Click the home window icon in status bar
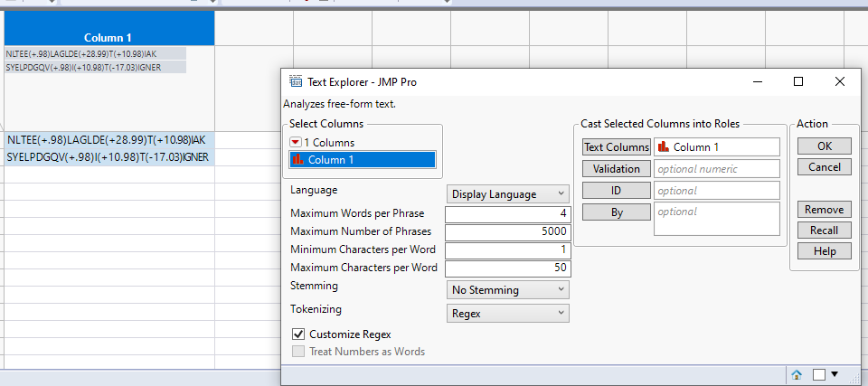 click(x=797, y=374)
